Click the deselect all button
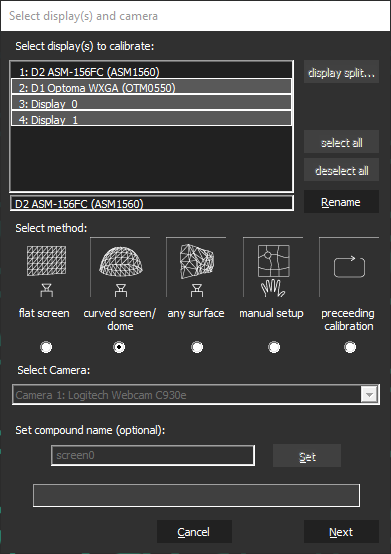The width and height of the screenshot is (391, 554). [x=342, y=170]
